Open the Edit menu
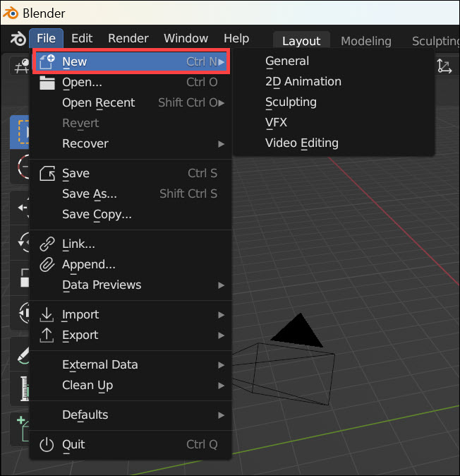Image resolution: width=460 pixels, height=476 pixels. pos(82,38)
